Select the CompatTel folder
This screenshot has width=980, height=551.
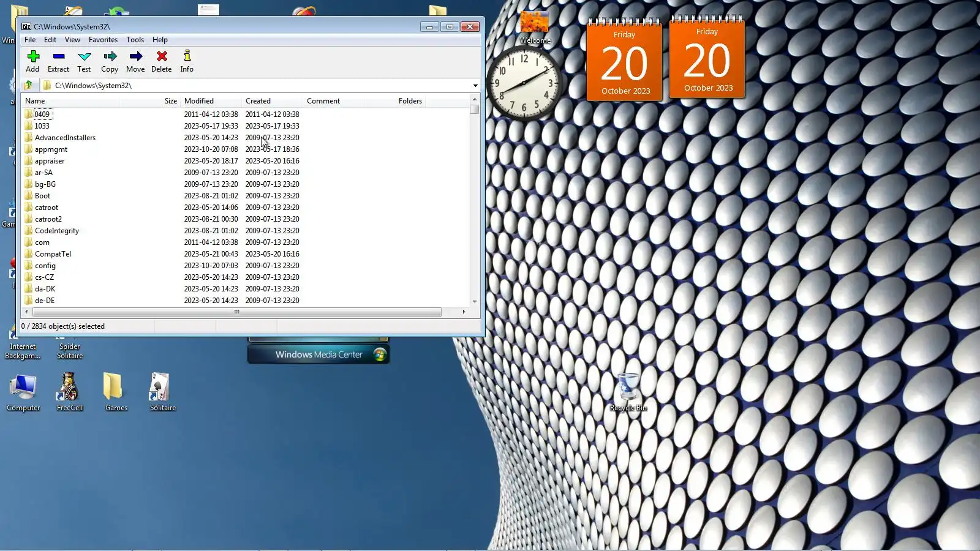[x=53, y=254]
